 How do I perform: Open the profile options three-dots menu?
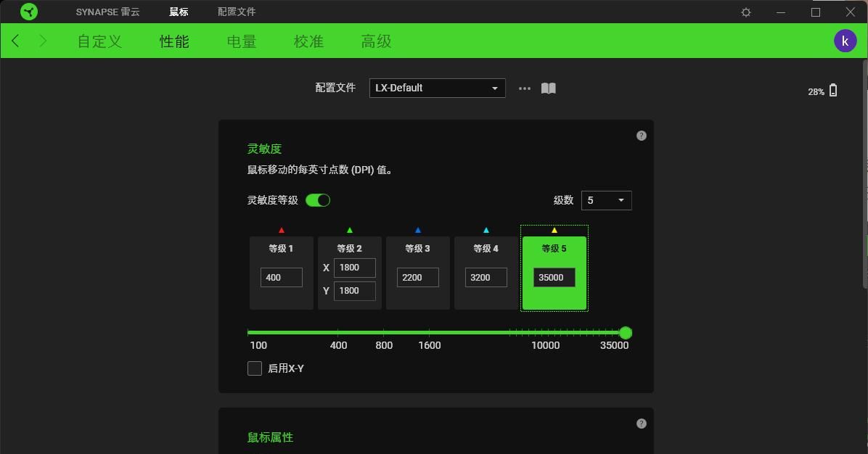coord(524,88)
